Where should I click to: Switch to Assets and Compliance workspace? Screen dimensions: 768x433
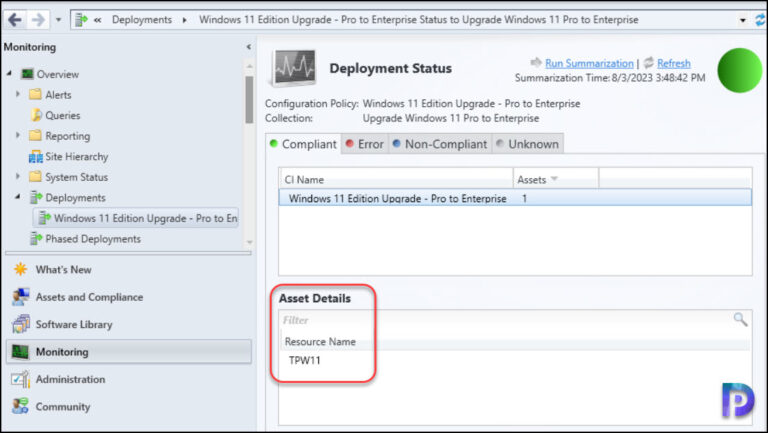tap(89, 297)
